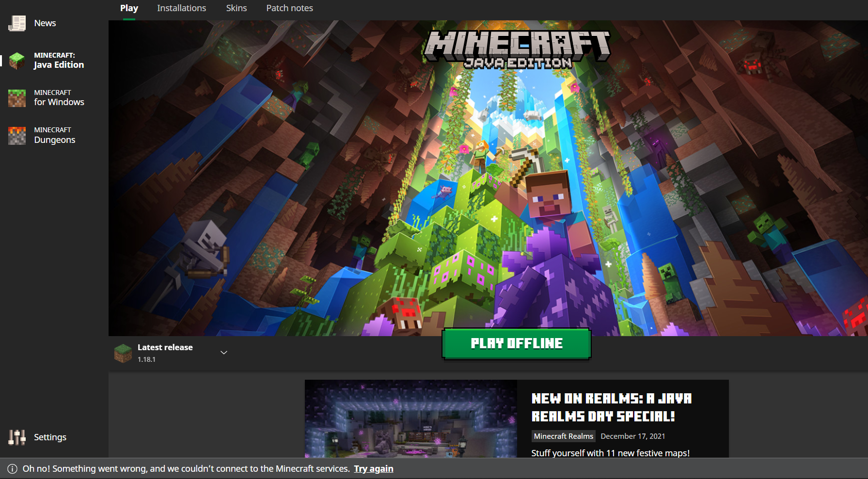Go to the Skins tab
Viewport: 868px width, 479px height.
point(237,8)
